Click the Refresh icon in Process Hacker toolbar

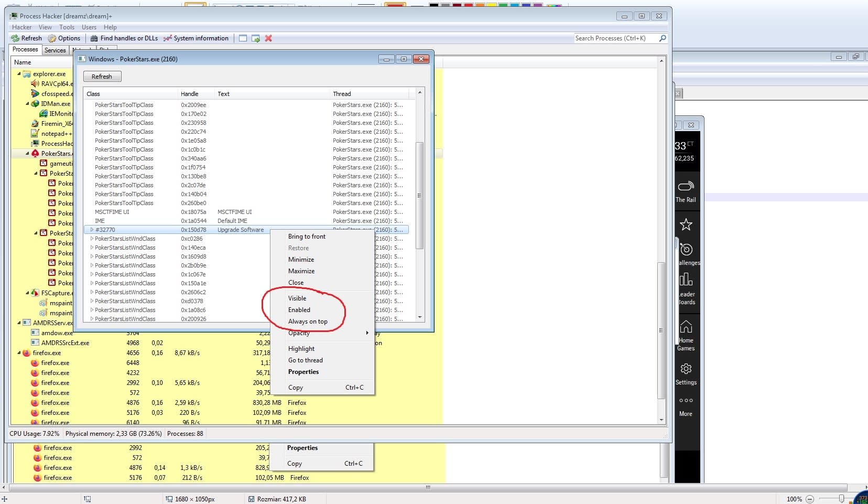pos(15,38)
